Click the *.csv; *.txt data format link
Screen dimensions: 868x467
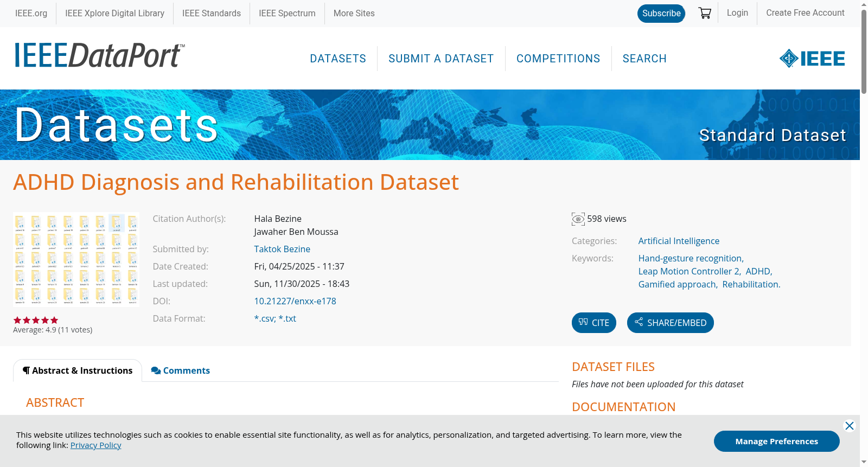coord(275,318)
